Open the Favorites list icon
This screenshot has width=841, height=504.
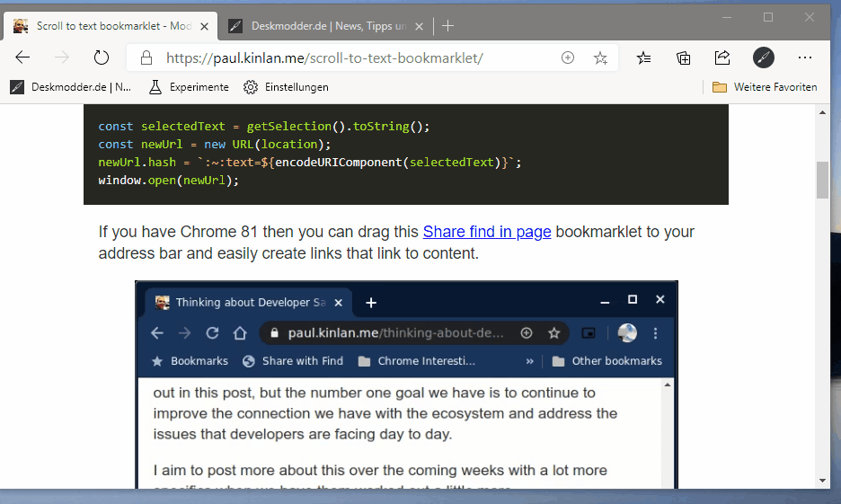point(643,57)
